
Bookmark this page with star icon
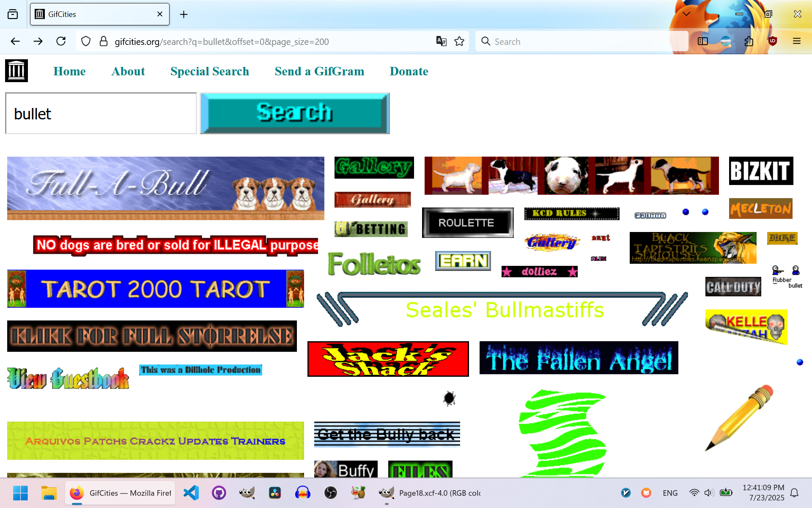tap(459, 41)
